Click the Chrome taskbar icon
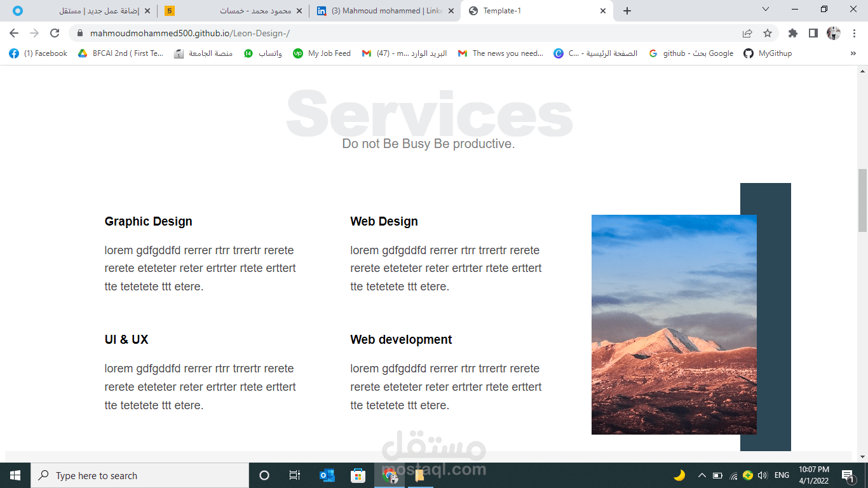868x488 pixels. coord(389,475)
